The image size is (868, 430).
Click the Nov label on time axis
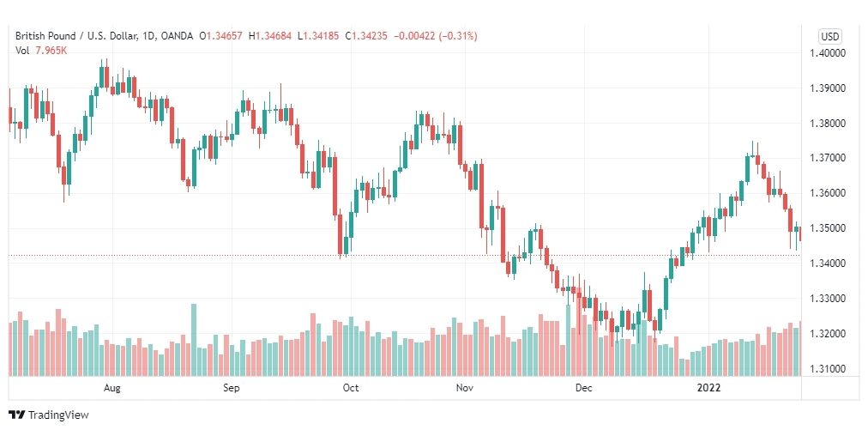tap(464, 388)
